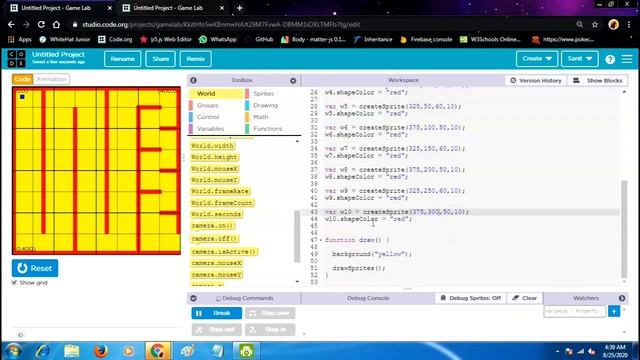
Task: Open a new browser tab
Action: tap(240, 8)
